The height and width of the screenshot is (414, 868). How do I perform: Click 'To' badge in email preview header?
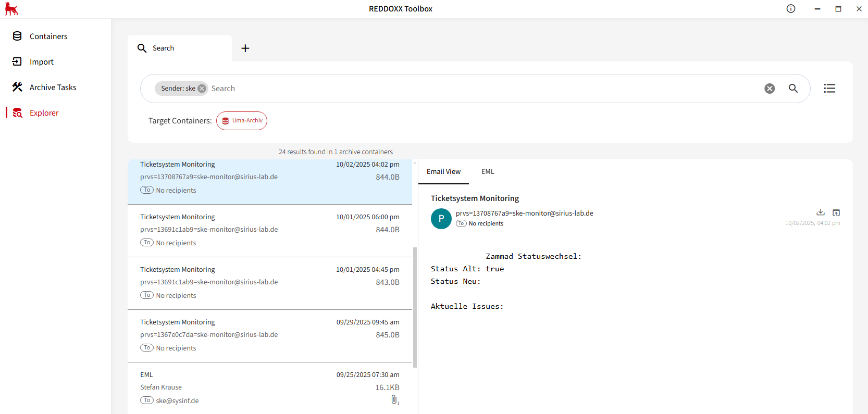[461, 223]
